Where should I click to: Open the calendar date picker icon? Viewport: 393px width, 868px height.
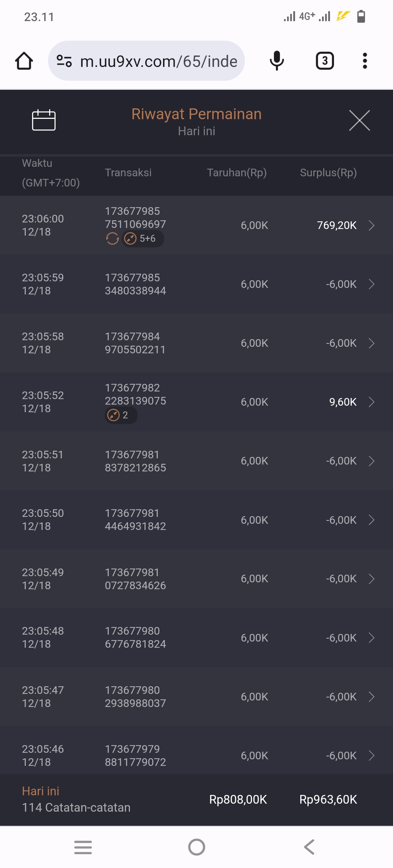coord(44,120)
